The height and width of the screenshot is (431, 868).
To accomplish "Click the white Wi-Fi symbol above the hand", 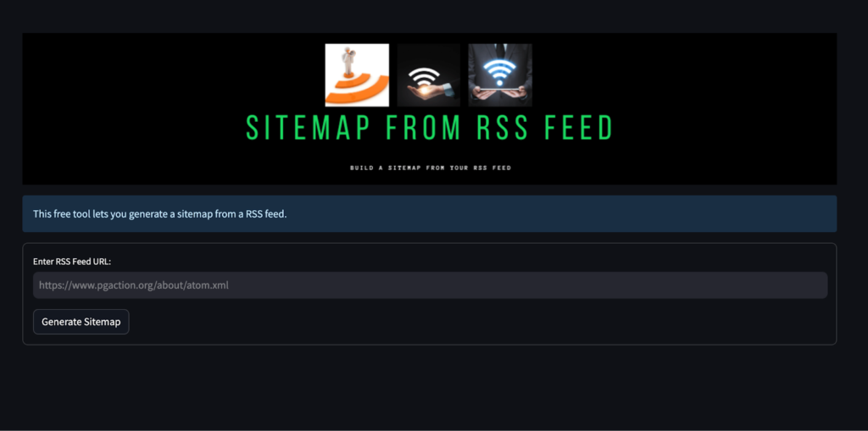I will 424,76.
